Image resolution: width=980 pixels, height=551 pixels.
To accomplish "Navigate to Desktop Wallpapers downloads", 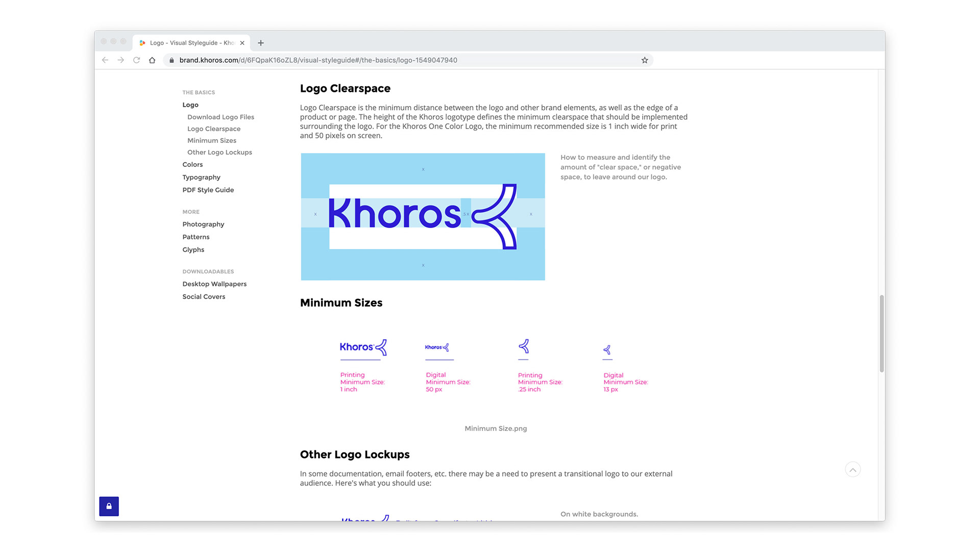I will click(x=214, y=284).
